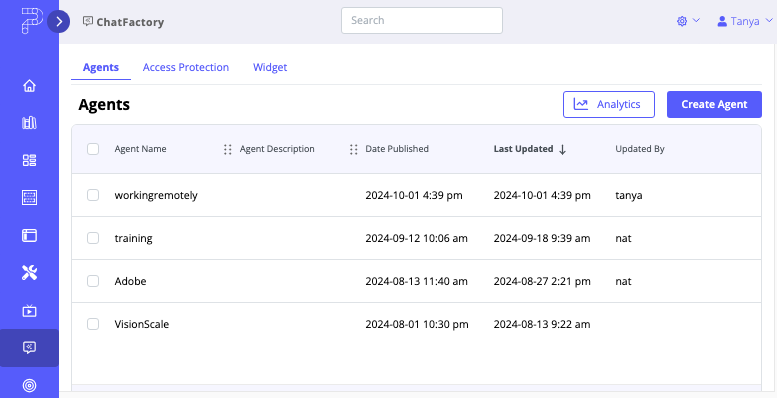The image size is (777, 398).
Task: Click last updated 2024-08-13 9:22 am
Action: [x=542, y=325]
